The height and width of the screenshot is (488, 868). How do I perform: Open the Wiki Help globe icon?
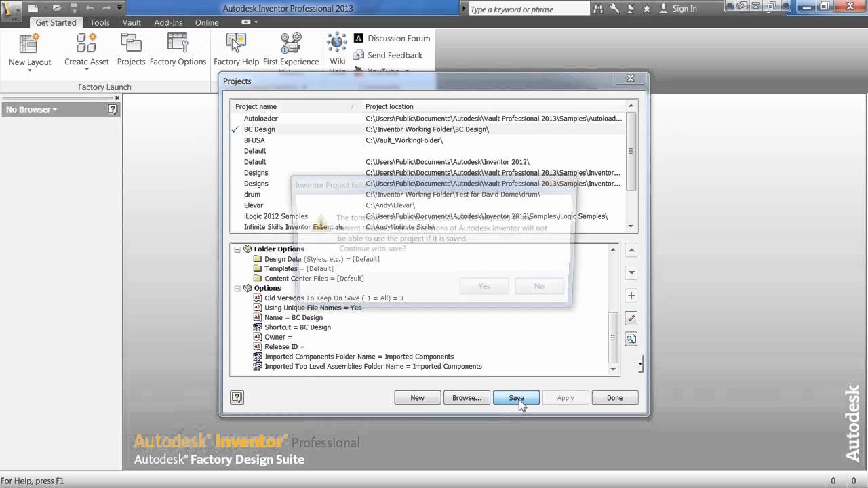point(337,42)
